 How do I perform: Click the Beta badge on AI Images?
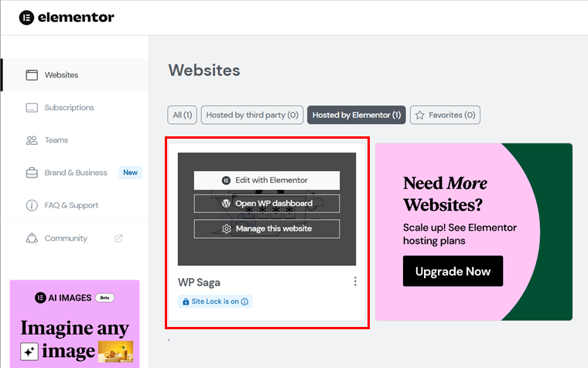tap(104, 297)
